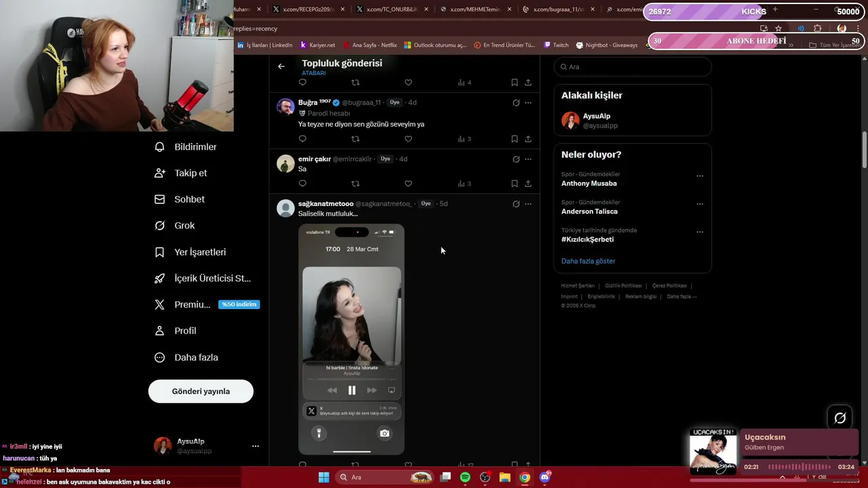
Task: Bookmark Buğra's reply
Action: click(x=515, y=139)
